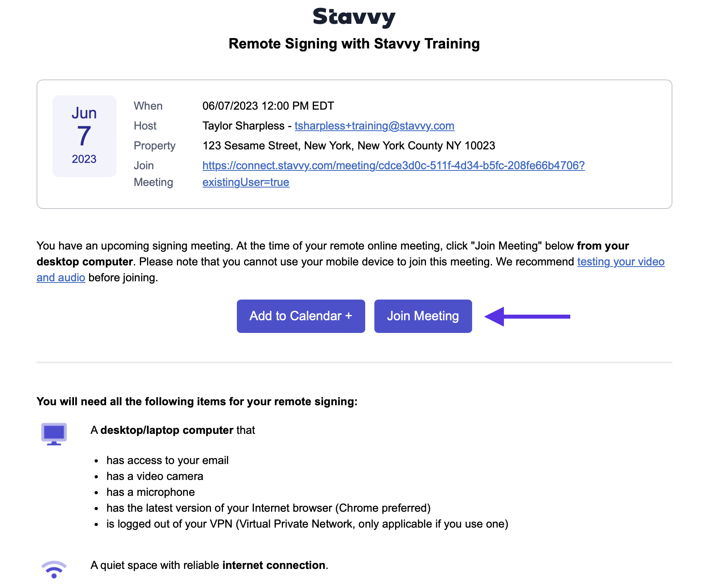705x588 pixels.
Task: Click the Property label
Action: [155, 146]
